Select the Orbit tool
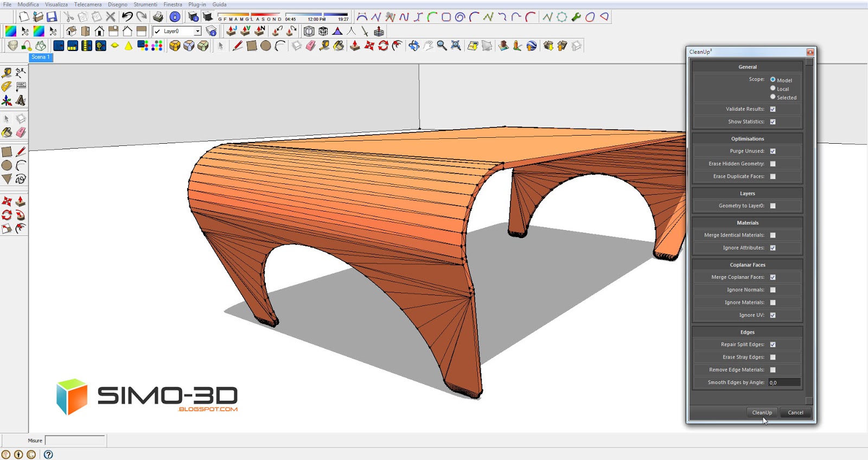Screen dimensions: 868x460 (x=414, y=46)
